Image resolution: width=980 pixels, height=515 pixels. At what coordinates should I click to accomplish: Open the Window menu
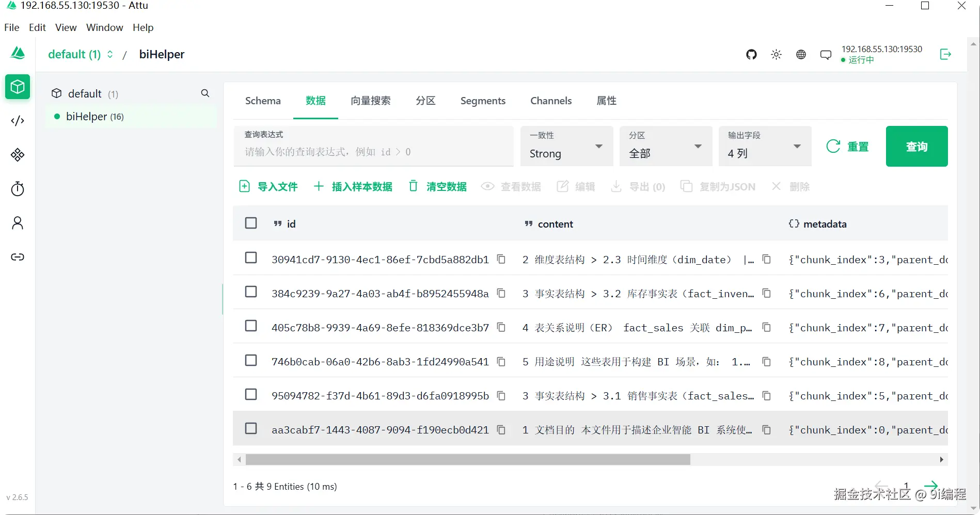tap(105, 27)
